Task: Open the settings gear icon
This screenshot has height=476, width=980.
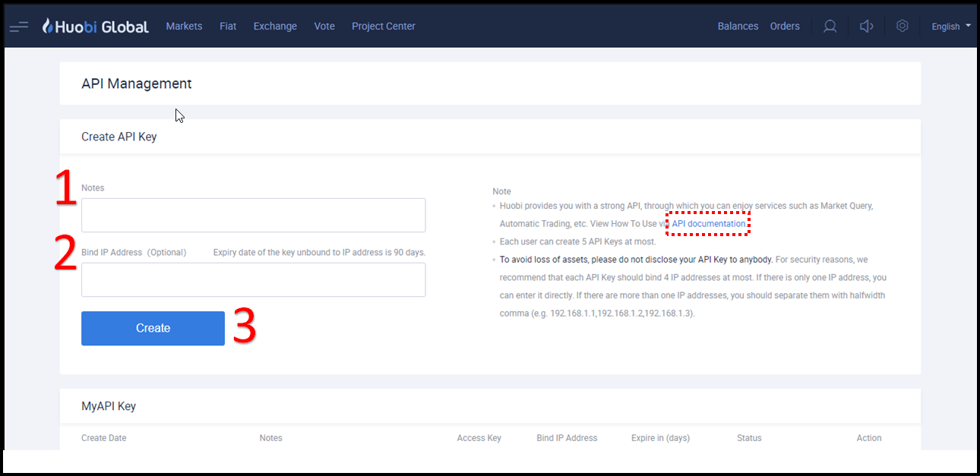Action: 902,27
